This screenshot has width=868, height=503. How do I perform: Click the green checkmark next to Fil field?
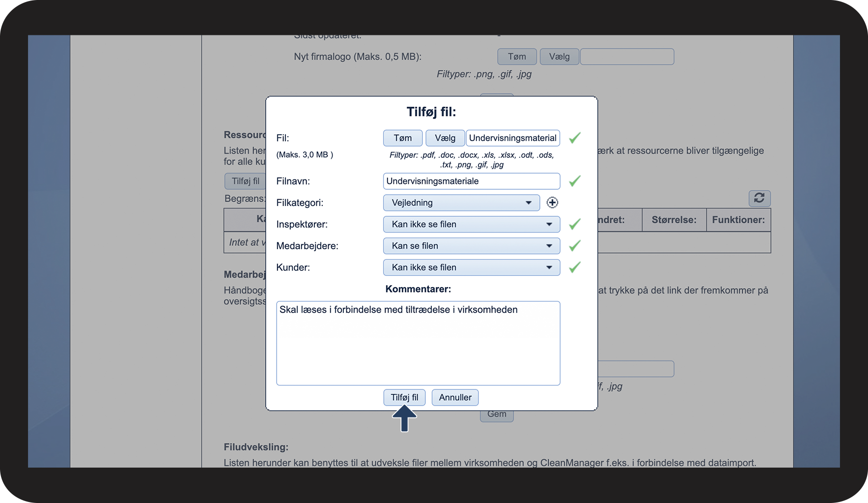point(574,138)
